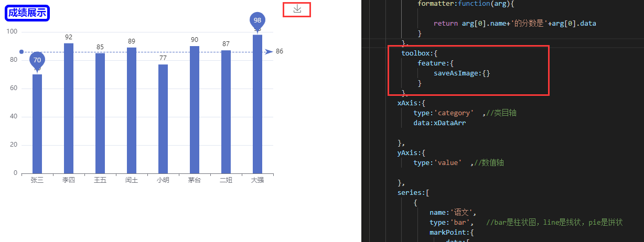This screenshot has height=242, width=644.
Task: Click the 成绩展示 chart title
Action: click(x=27, y=13)
